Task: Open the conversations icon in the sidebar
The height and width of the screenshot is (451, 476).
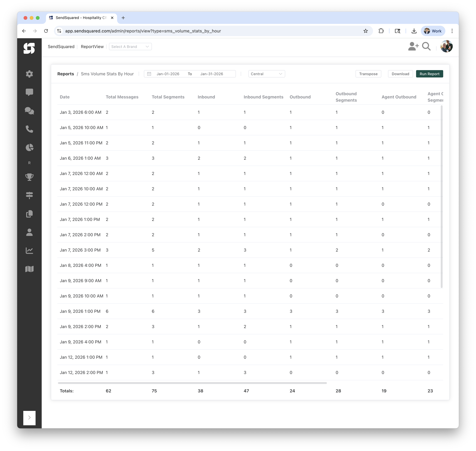Action: [x=29, y=111]
